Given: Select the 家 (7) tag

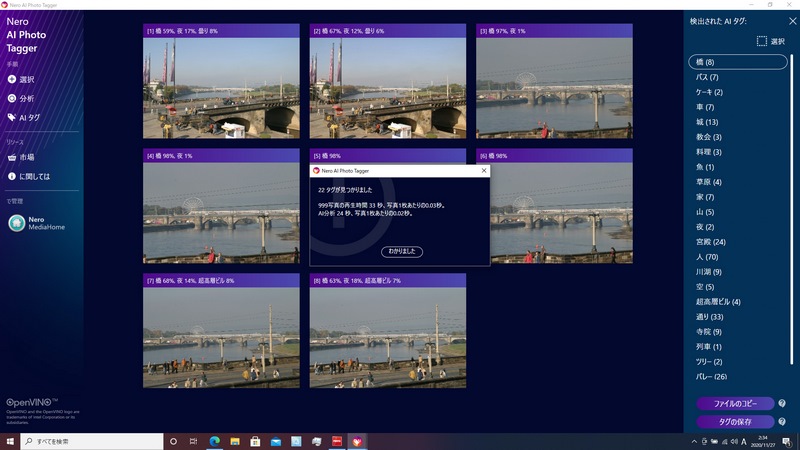Looking at the screenshot, I should point(705,196).
